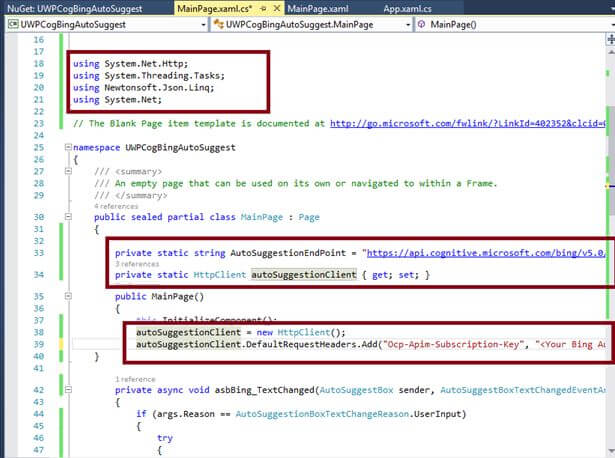Click the pin icon on the MainPage.xaml.cs tab
615x458 pixels.
coord(263,8)
